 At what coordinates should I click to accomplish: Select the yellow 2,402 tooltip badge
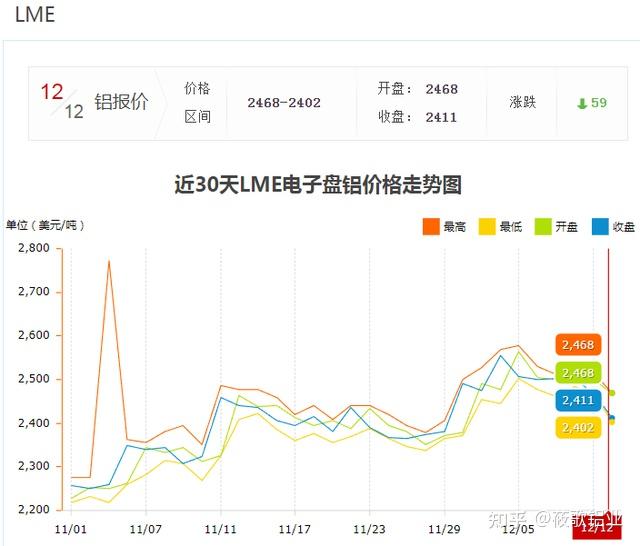click(x=578, y=428)
